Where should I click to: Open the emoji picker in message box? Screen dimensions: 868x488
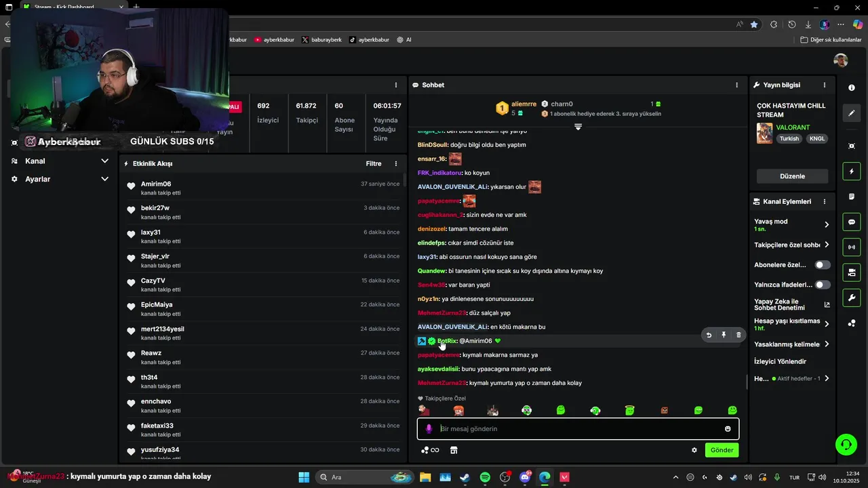tap(728, 429)
